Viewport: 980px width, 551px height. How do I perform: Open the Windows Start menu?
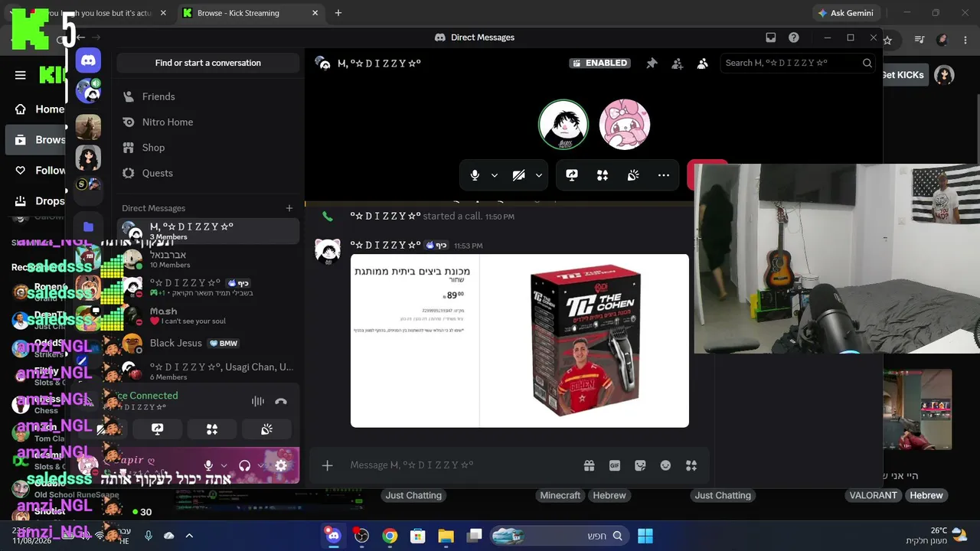(645, 536)
